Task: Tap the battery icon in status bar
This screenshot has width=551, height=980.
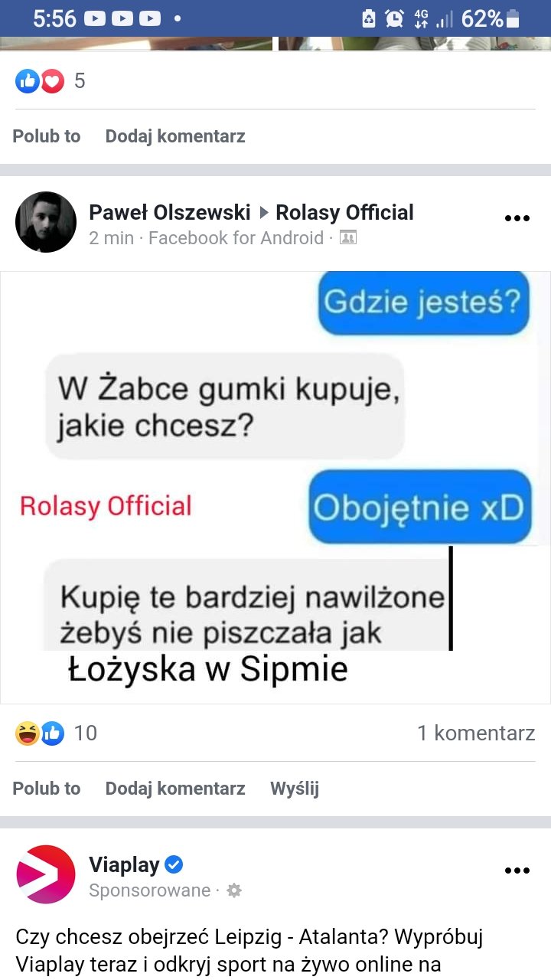Action: point(513,18)
